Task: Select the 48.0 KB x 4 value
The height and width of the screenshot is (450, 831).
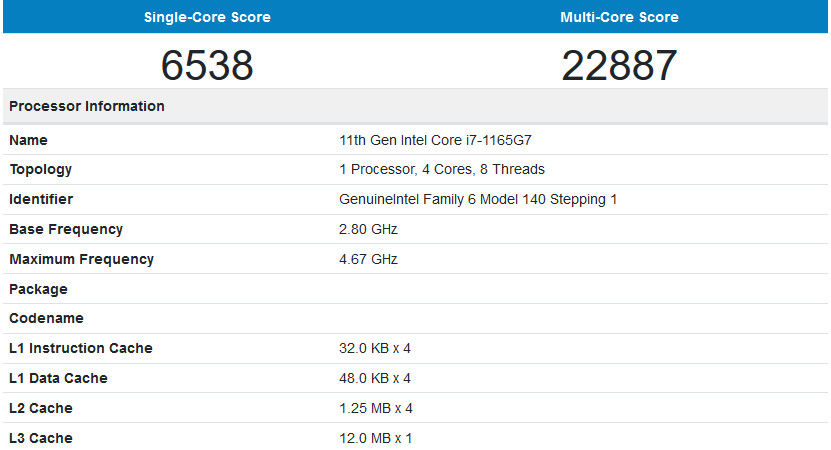Action: click(x=375, y=378)
